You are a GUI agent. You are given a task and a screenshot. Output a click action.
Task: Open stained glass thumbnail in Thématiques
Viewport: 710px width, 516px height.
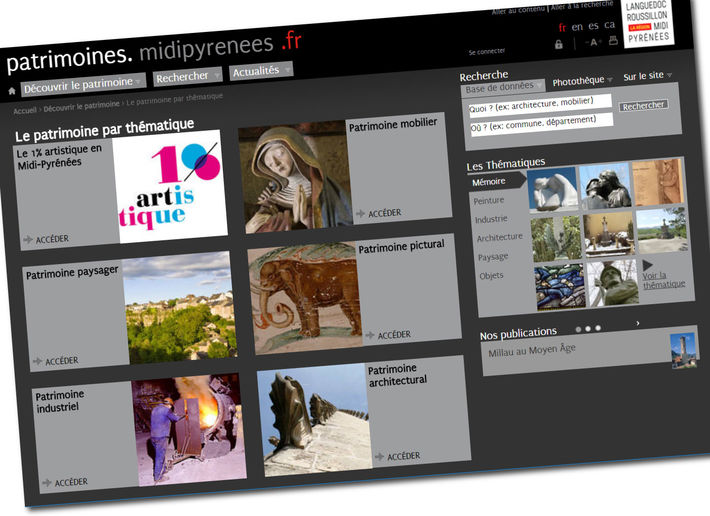[561, 288]
